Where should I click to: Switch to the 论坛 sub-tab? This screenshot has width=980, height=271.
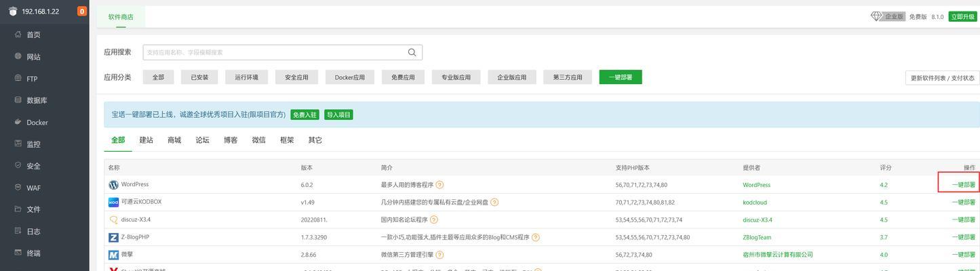click(x=202, y=140)
